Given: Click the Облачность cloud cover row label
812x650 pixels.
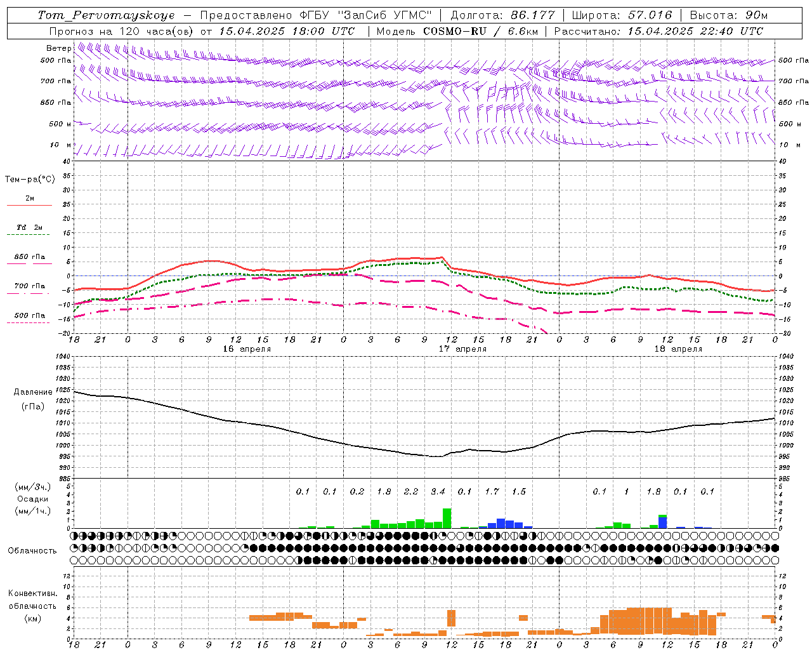Looking at the screenshot, I should [32, 550].
